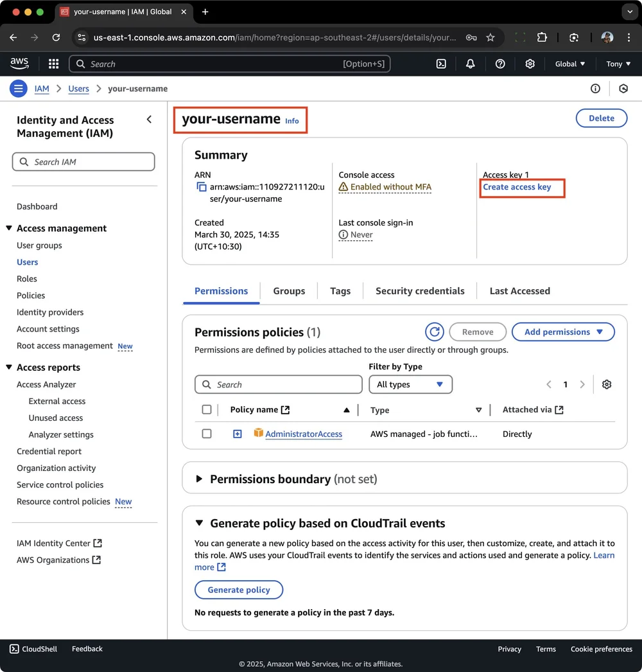Select all policies header checkbox
This screenshot has height=672, width=642.
pos(207,409)
